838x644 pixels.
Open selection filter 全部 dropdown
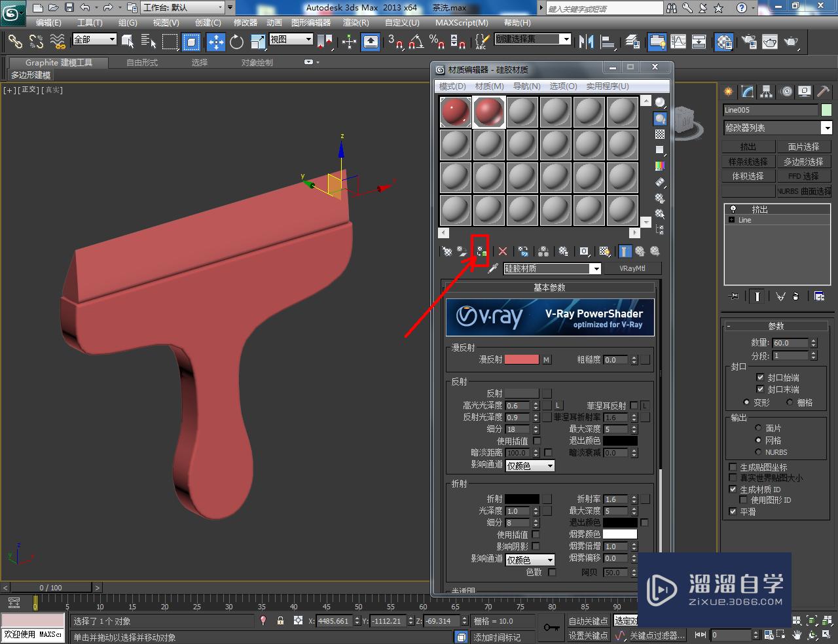[x=94, y=39]
